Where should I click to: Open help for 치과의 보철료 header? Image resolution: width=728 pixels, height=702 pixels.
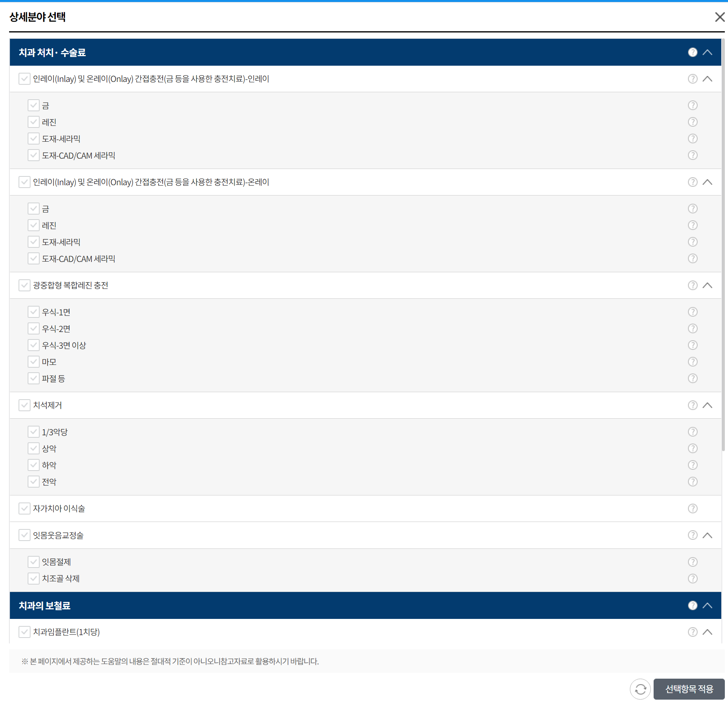pyautogui.click(x=692, y=605)
